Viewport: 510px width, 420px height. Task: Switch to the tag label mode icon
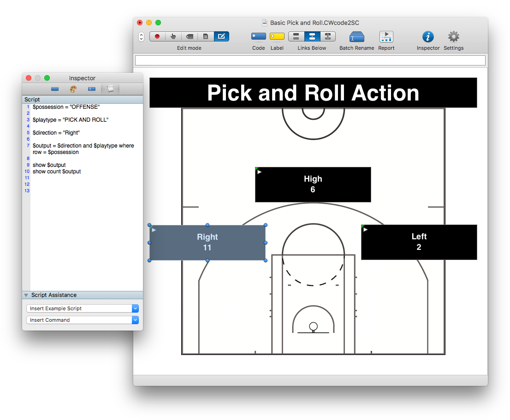click(190, 36)
